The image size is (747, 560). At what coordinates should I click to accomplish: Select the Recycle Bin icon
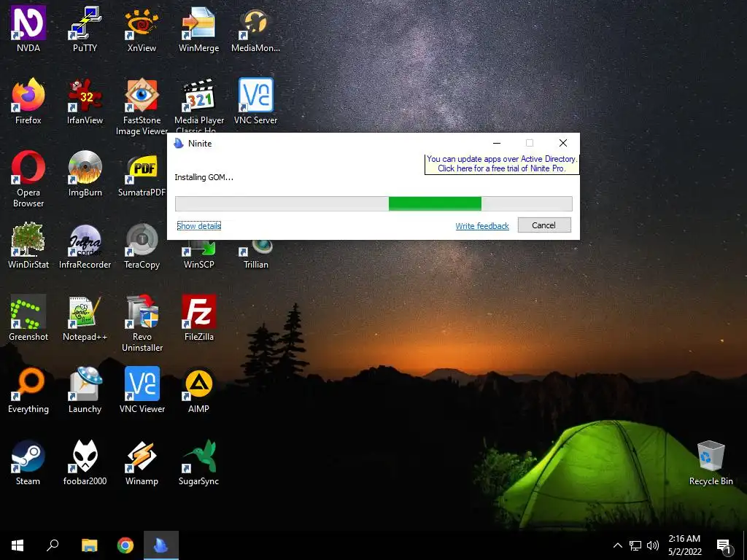click(711, 462)
